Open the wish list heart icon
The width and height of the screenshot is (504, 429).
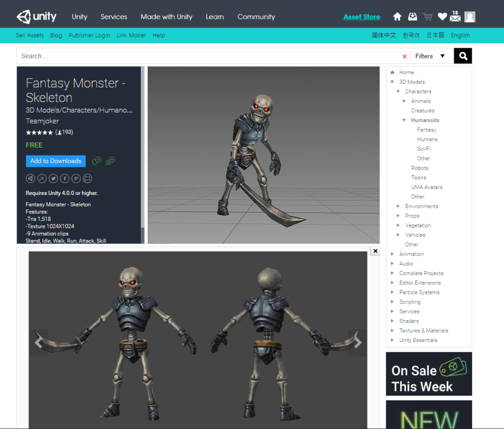(442, 16)
